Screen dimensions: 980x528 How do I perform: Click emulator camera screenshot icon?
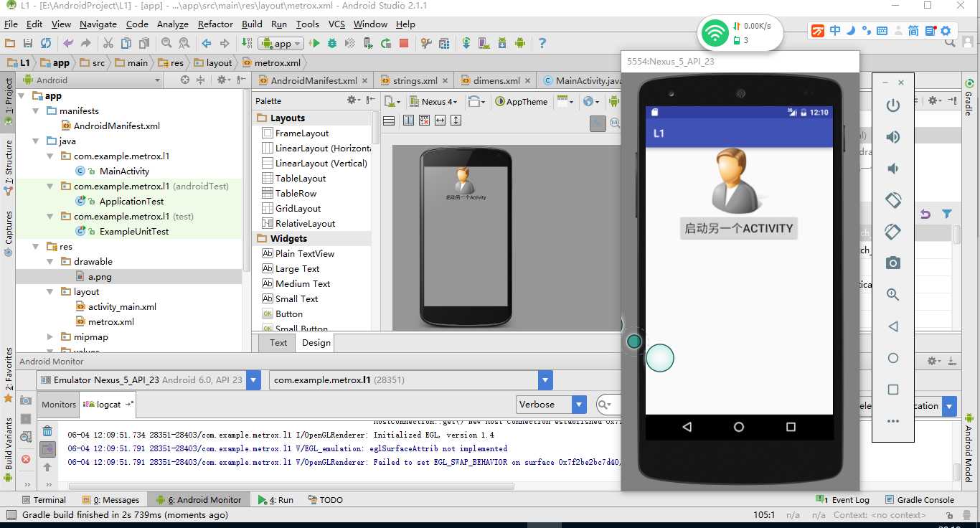893,263
